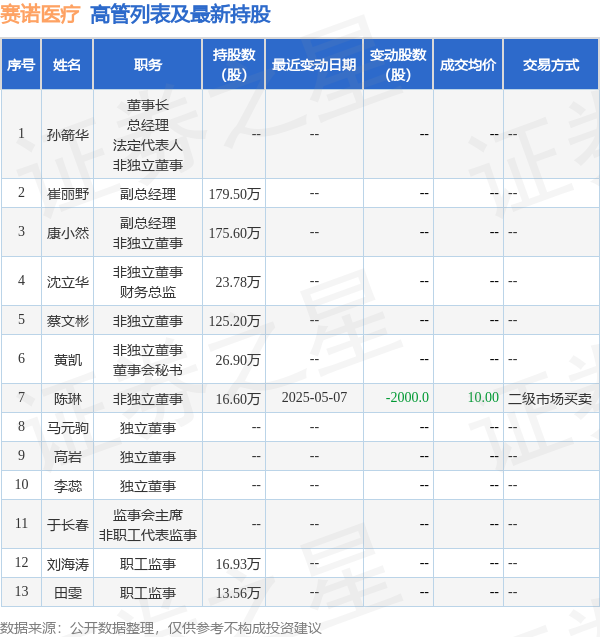Click the 非职工代表监事 position text
The height and width of the screenshot is (637, 600).
[x=148, y=535]
